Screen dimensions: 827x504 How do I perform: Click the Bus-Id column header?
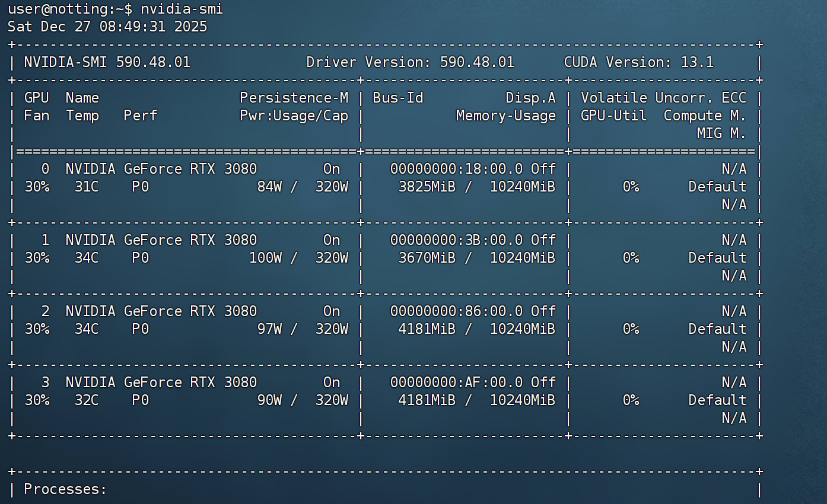click(398, 98)
